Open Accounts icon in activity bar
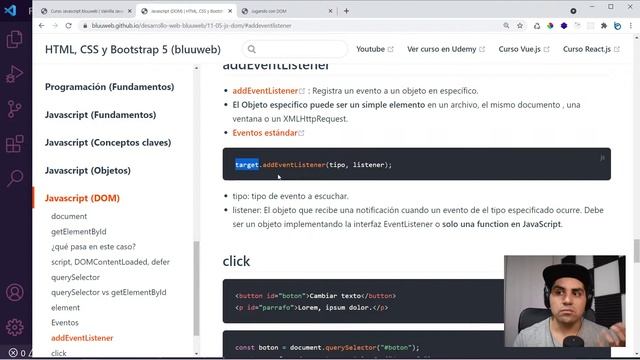 pos(15,293)
